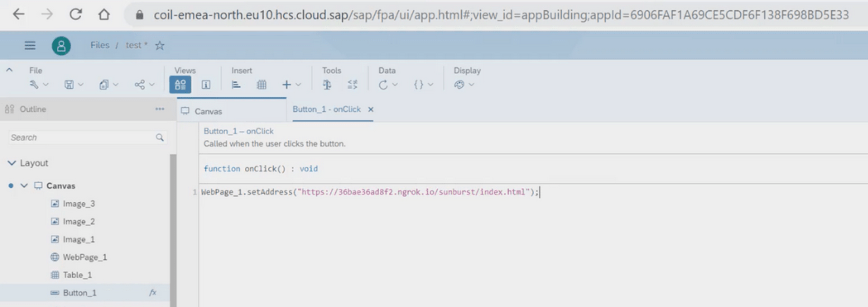
Task: Select WebPage_1 in the outline
Action: click(x=85, y=257)
